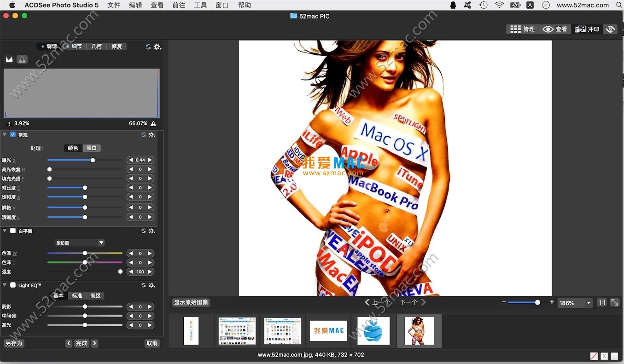This screenshot has height=364, width=624.
Task: Click the zoom out minus icon
Action: (x=504, y=302)
